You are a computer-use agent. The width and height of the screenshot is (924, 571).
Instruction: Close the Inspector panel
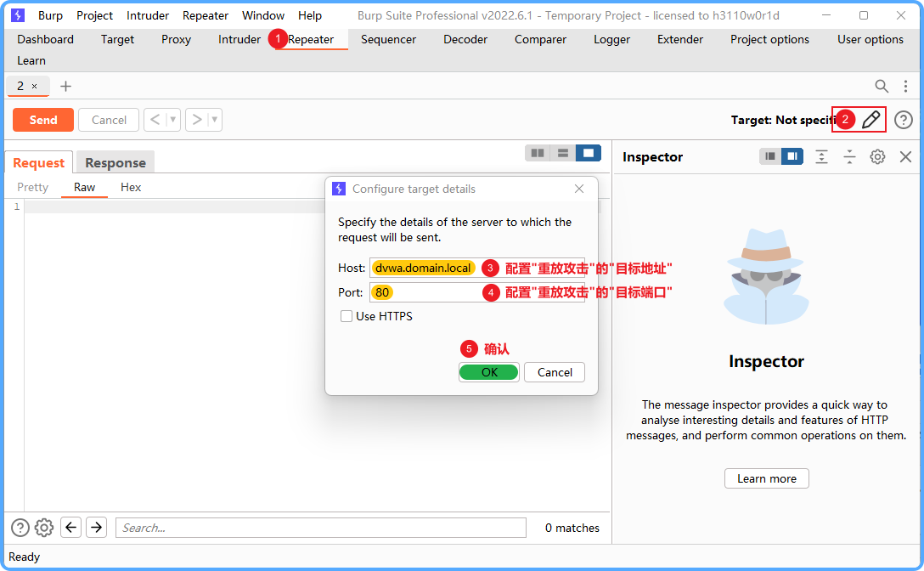tap(905, 156)
